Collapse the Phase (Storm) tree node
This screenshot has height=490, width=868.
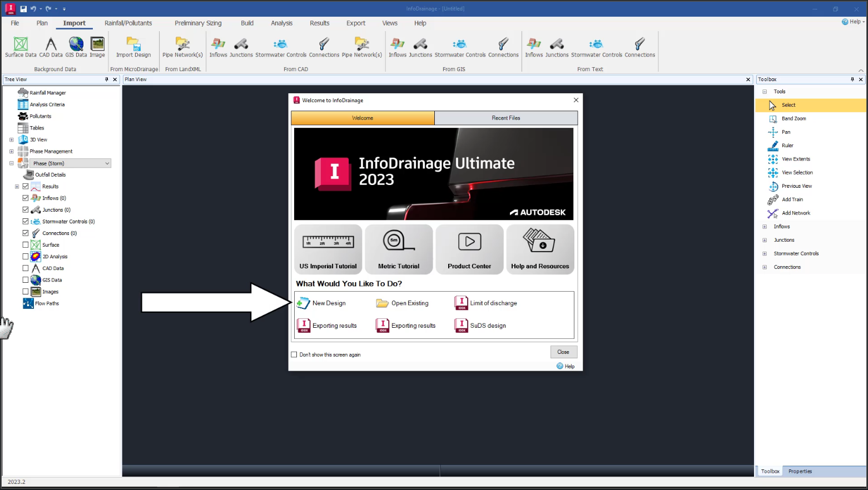[12, 163]
